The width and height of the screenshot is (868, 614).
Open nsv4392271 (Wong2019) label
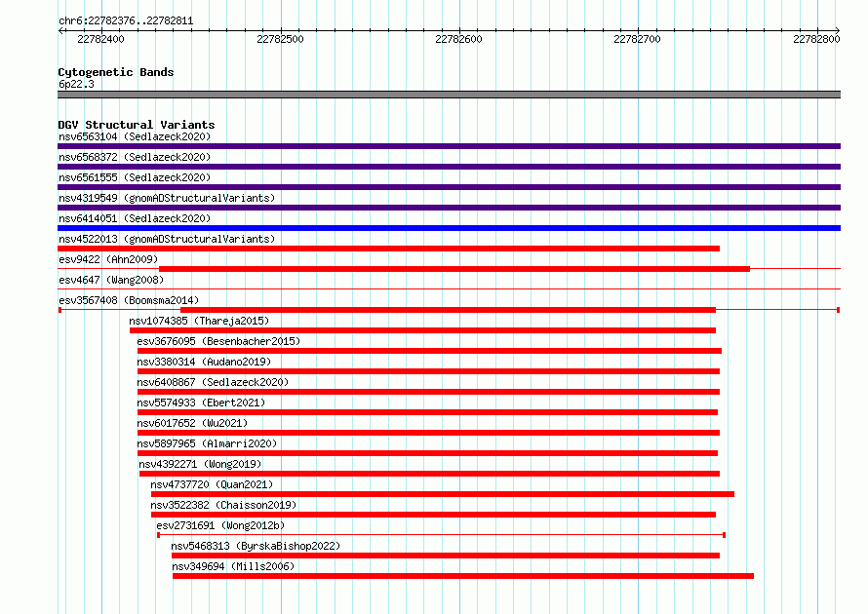tap(200, 464)
